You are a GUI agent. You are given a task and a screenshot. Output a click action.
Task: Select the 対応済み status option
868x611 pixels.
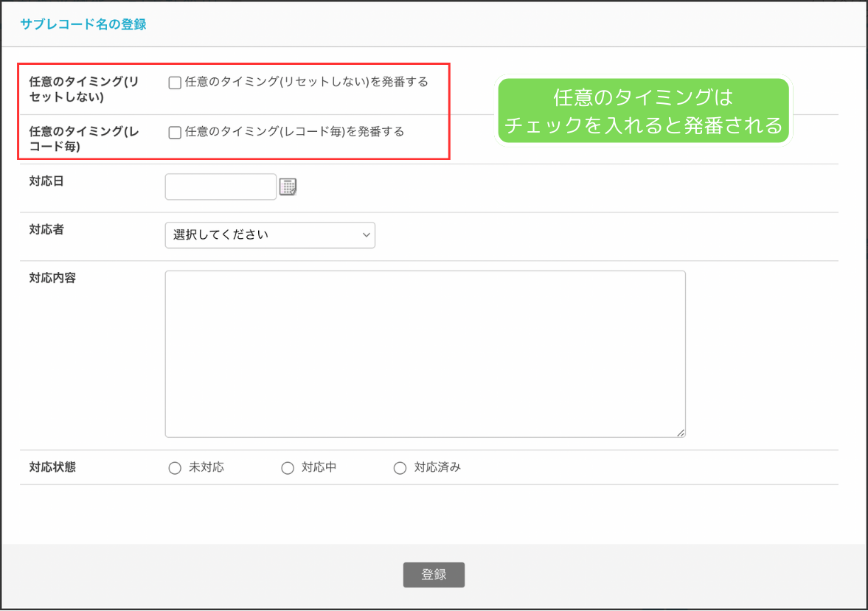coord(399,467)
